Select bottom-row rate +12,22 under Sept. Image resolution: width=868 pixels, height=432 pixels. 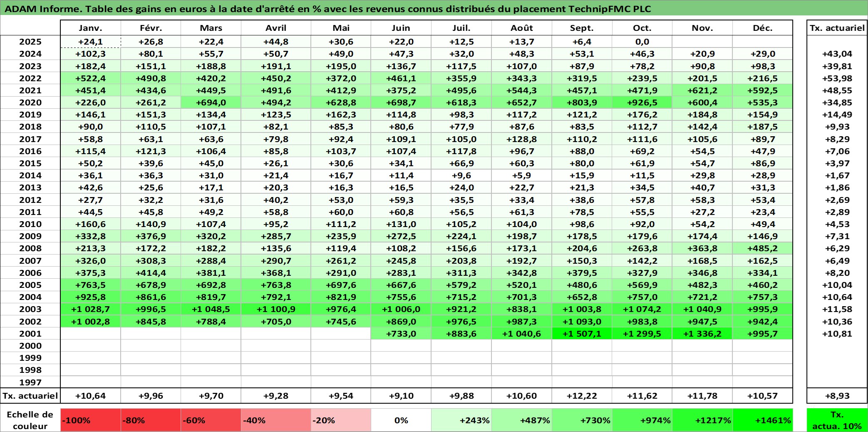582,396
